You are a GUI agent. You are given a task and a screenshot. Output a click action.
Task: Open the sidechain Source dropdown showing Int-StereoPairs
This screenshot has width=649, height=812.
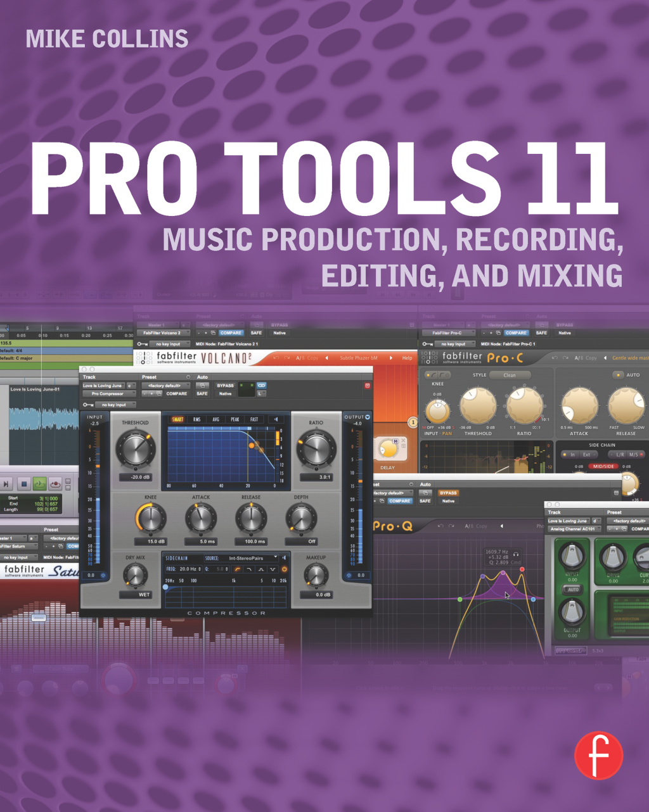point(245,558)
